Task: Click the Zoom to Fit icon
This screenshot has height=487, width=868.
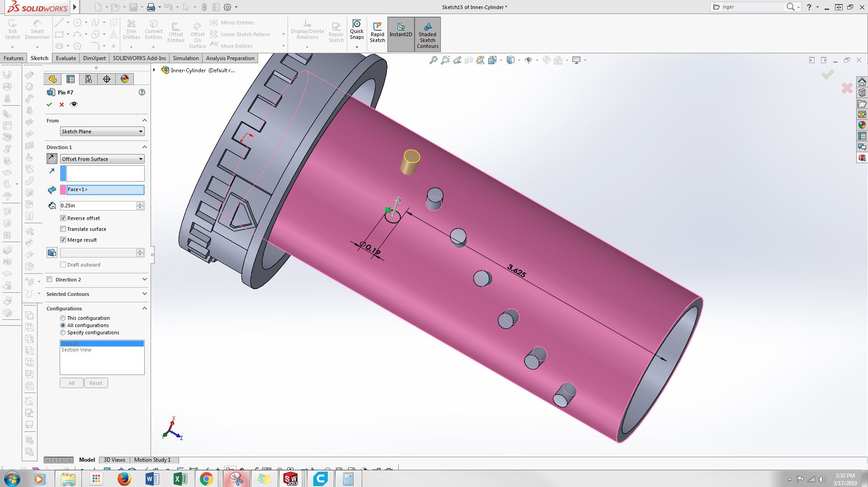Action: click(433, 60)
